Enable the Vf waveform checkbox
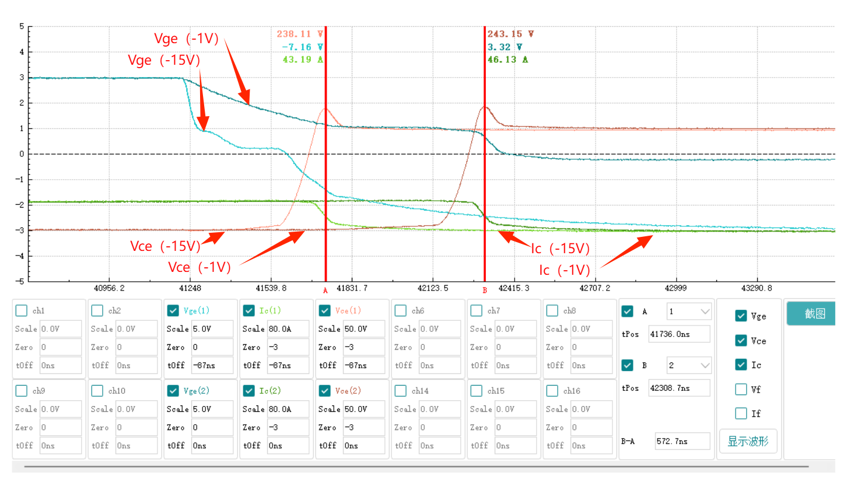Image resolution: width=868 pixels, height=479 pixels. point(741,389)
